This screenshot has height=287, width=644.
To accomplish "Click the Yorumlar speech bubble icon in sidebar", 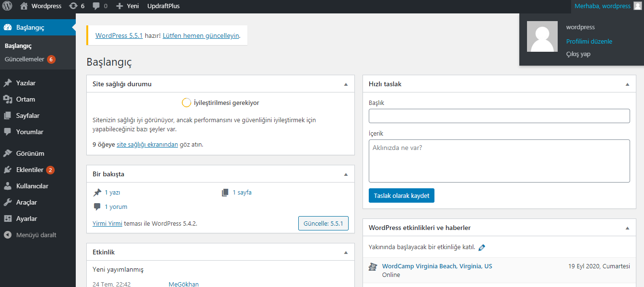I will coord(8,132).
